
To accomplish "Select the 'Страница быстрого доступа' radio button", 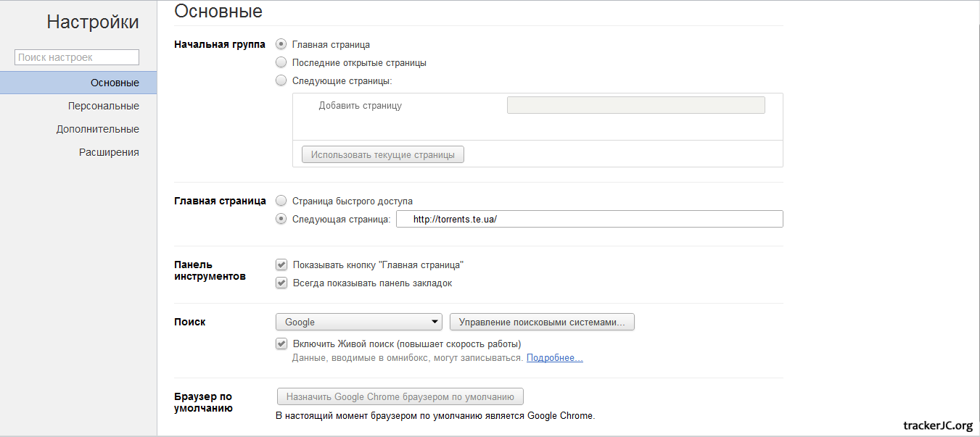I will tap(281, 201).
